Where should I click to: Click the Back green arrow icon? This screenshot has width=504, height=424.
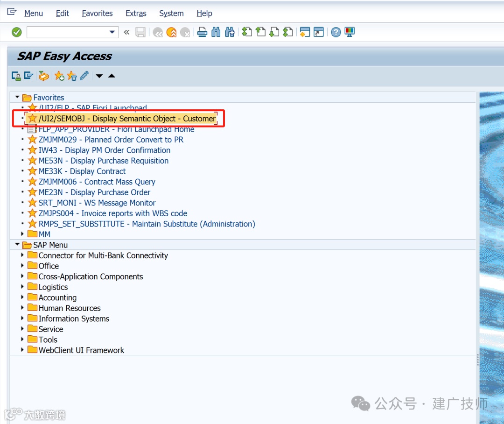point(158,32)
